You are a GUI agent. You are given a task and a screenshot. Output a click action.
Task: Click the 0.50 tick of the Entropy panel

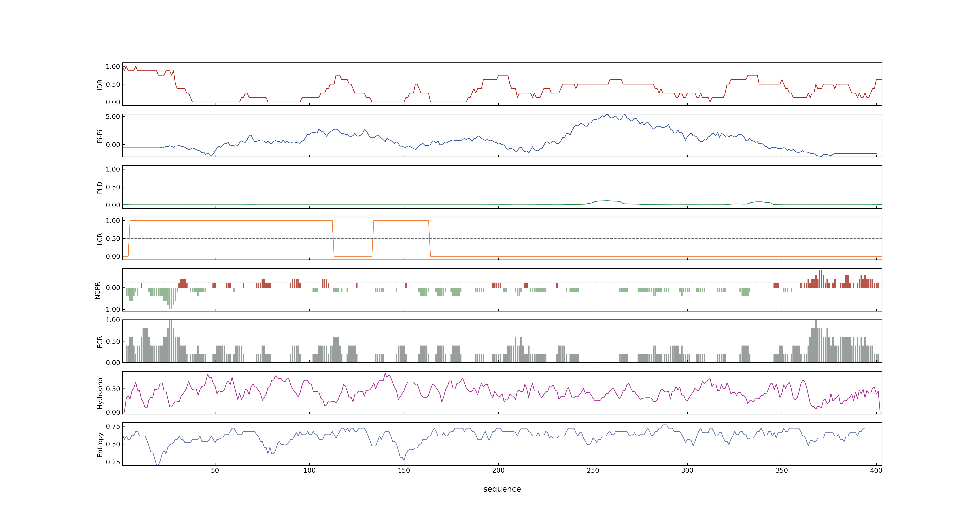coord(113,444)
